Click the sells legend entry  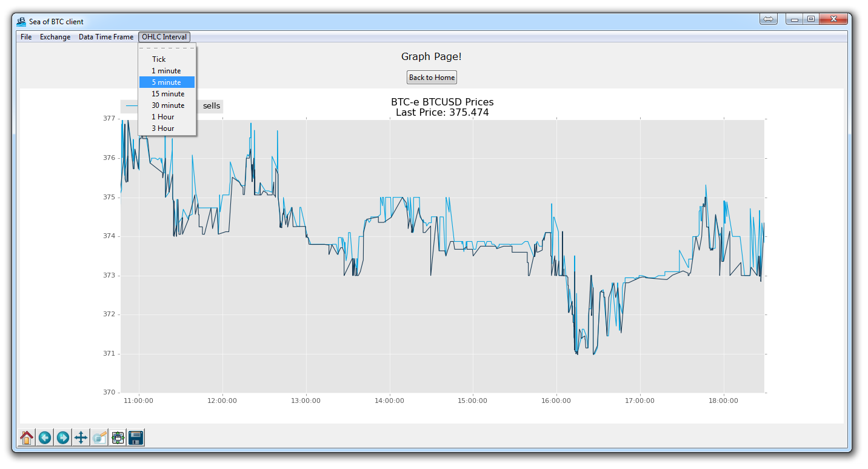pyautogui.click(x=212, y=106)
